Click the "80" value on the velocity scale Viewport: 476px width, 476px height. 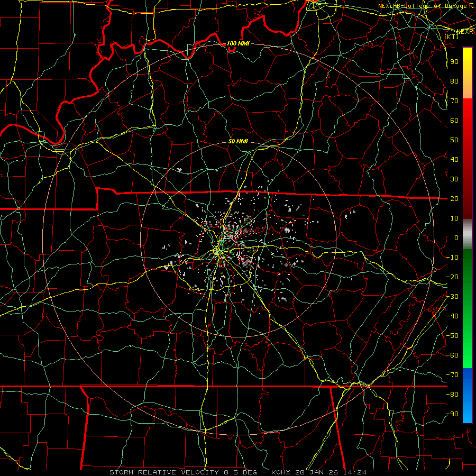click(x=454, y=81)
